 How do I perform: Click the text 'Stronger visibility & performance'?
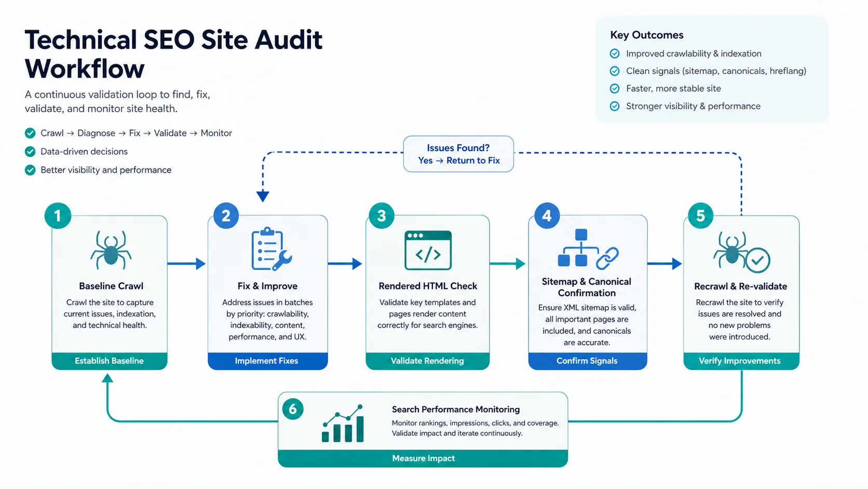click(x=693, y=106)
